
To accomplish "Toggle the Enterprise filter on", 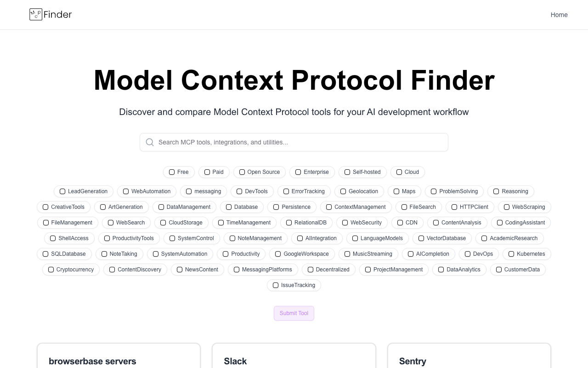I will 298,172.
